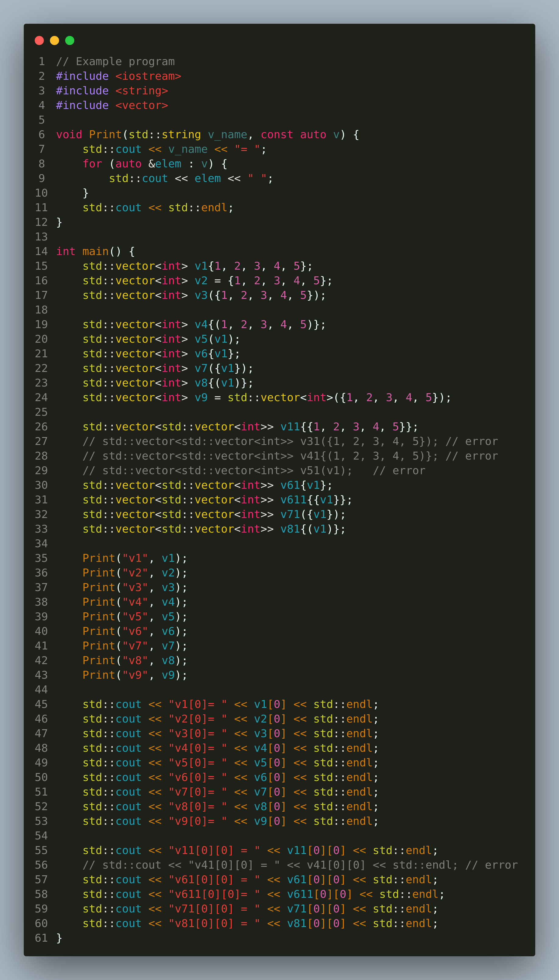
Task: Click line number 10
Action: point(41,193)
